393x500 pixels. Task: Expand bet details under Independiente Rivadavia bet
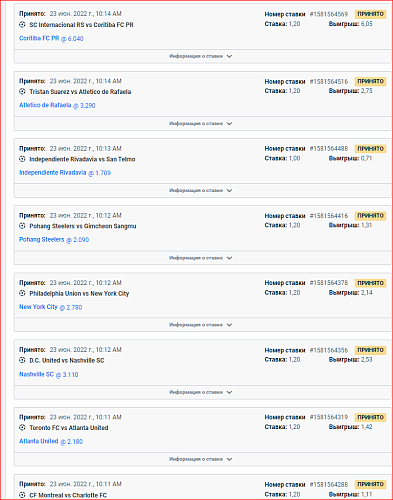(201, 190)
